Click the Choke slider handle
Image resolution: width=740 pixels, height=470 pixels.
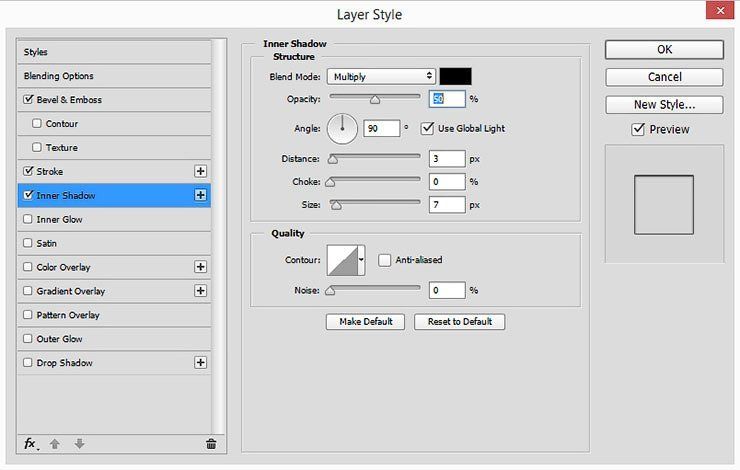tap(330, 182)
